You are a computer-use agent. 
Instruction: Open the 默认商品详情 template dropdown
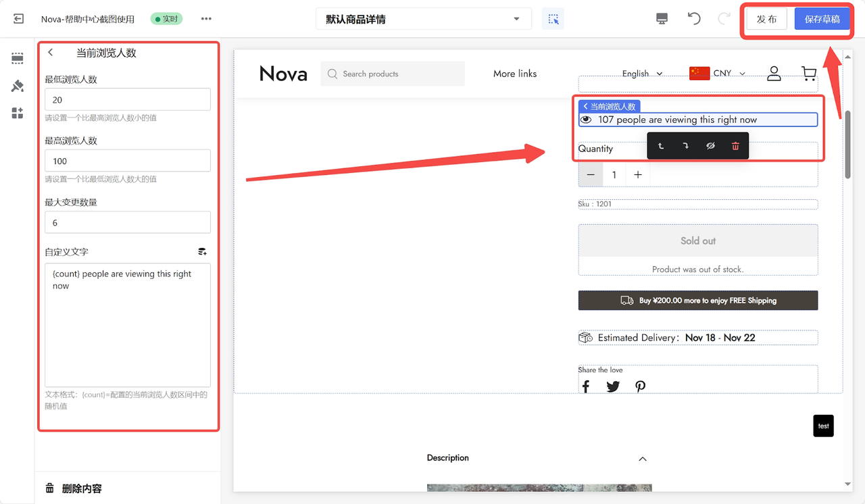coord(423,19)
